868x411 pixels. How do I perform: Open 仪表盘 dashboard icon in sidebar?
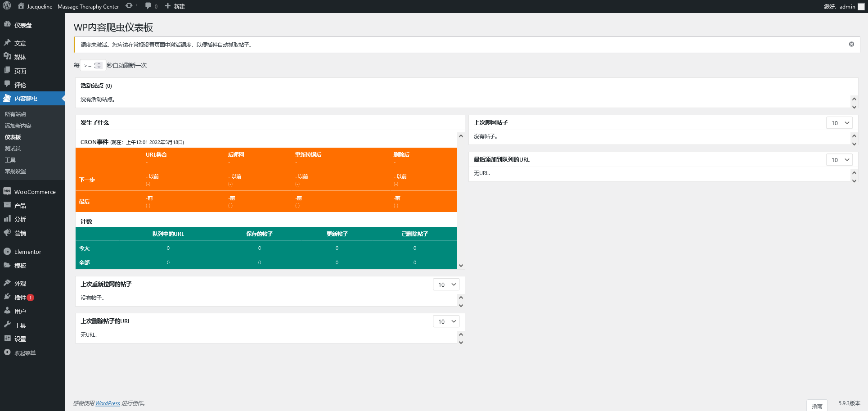pos(7,25)
